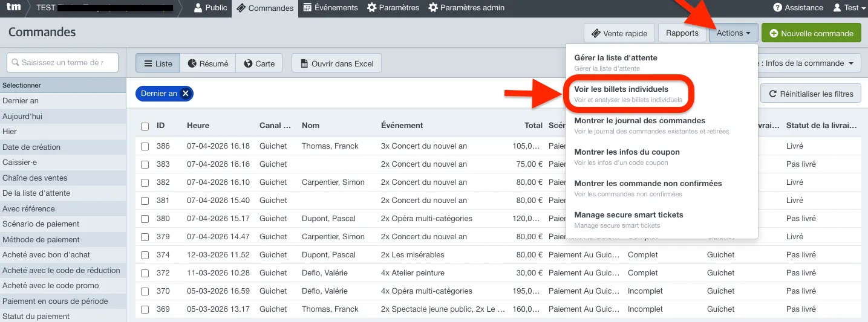Click the Vente rapide button

(619, 33)
